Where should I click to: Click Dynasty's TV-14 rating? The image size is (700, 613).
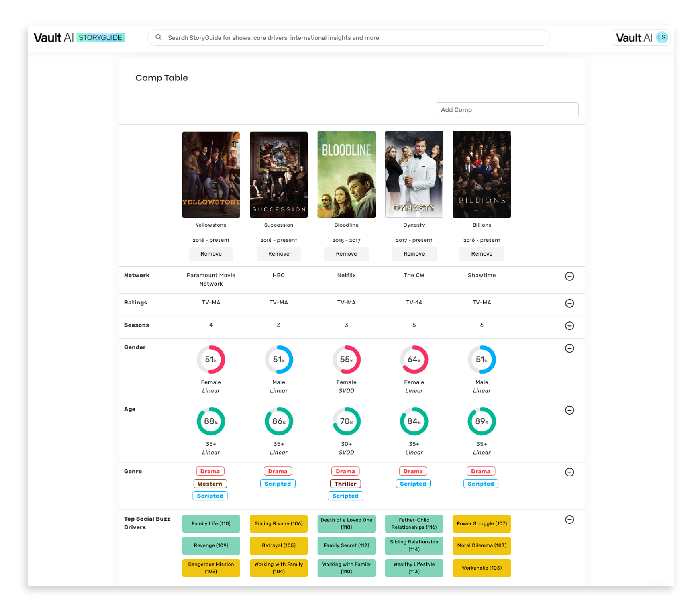pyautogui.click(x=414, y=302)
